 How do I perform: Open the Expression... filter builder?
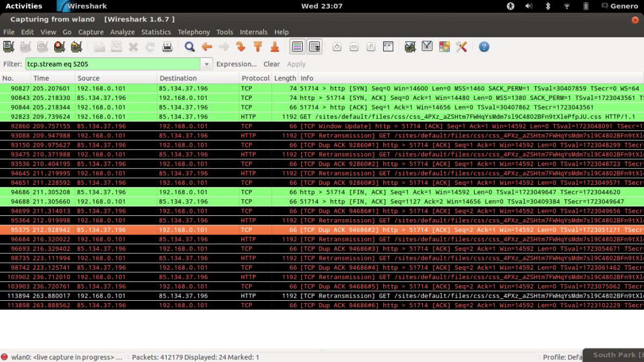pos(237,64)
